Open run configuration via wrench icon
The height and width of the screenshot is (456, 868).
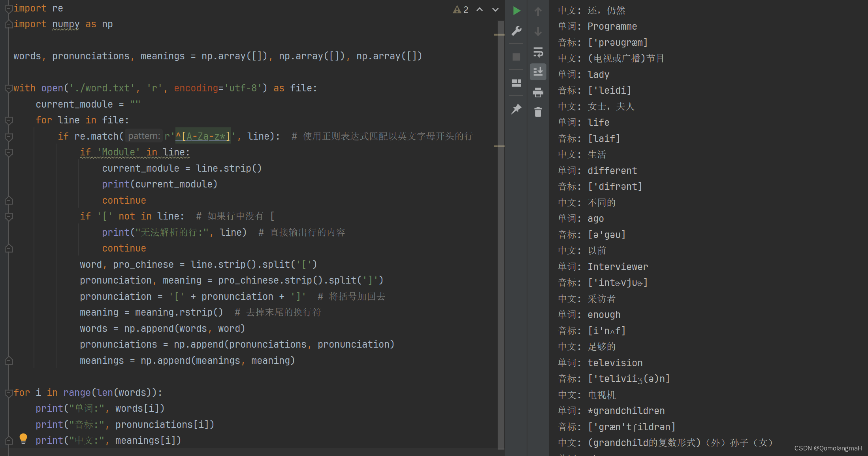click(516, 31)
